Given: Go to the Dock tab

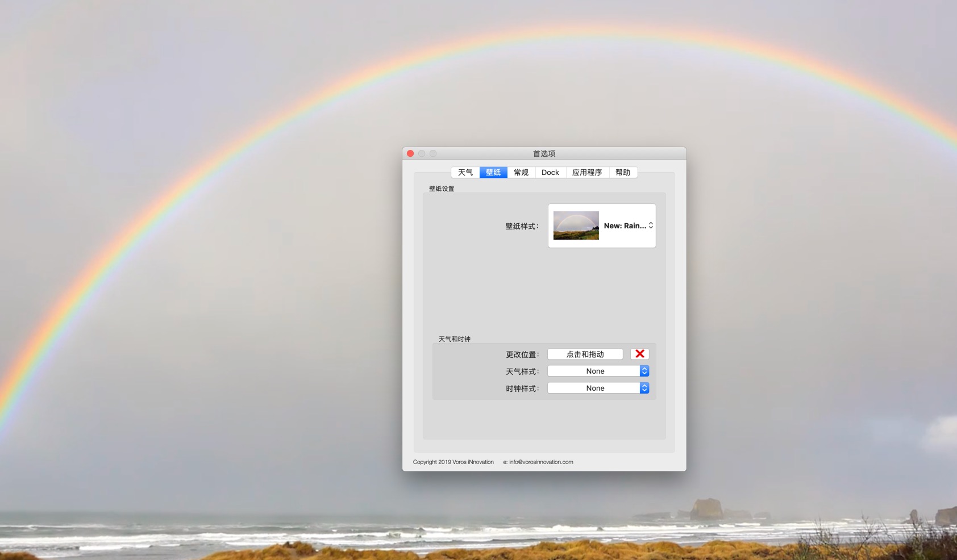Looking at the screenshot, I should [550, 173].
